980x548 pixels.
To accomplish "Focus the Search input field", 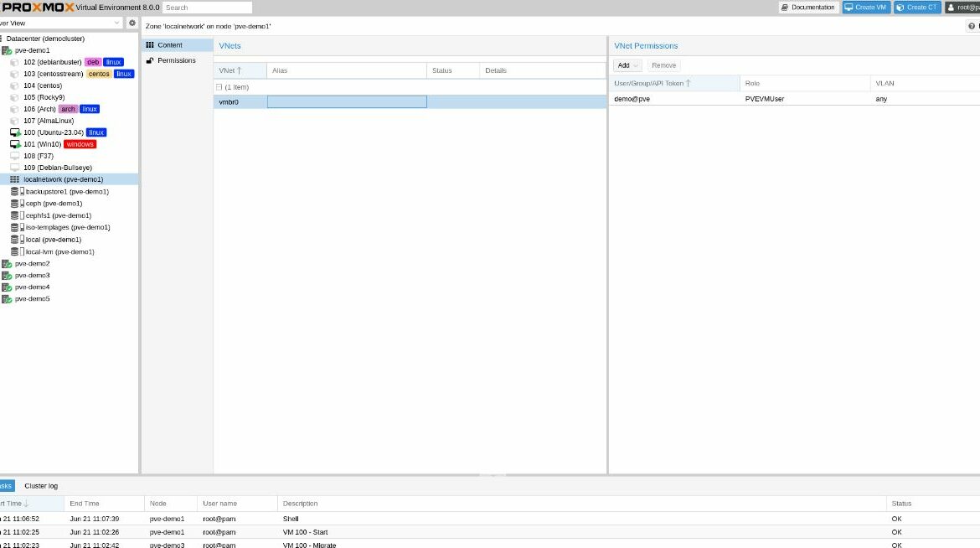I will tap(208, 8).
